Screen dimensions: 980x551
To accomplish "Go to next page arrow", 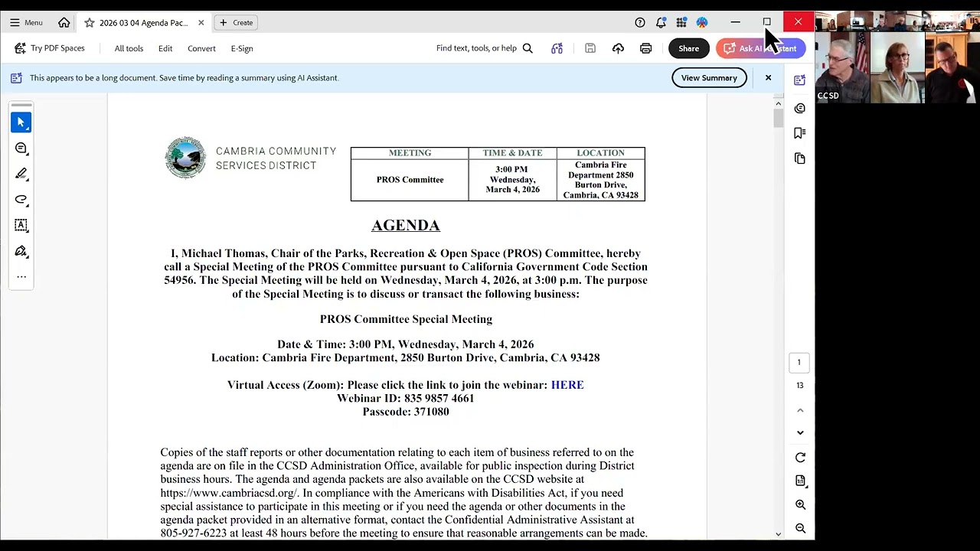I will pos(800,432).
